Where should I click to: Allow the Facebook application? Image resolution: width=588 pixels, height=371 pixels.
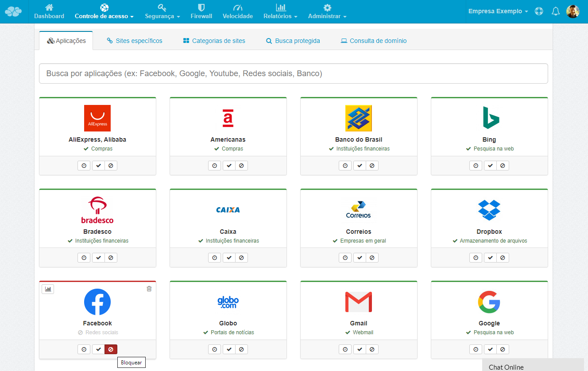coord(98,349)
